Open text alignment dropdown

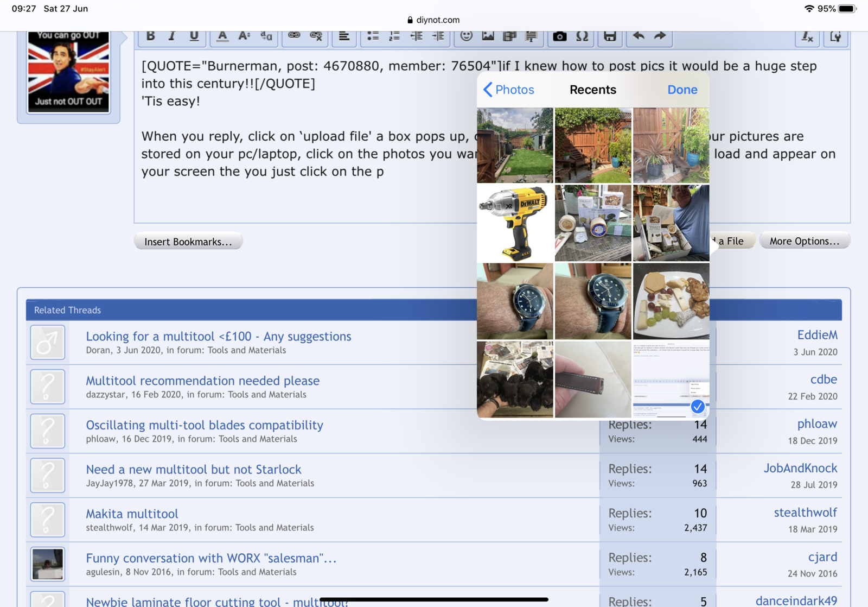[x=344, y=36]
